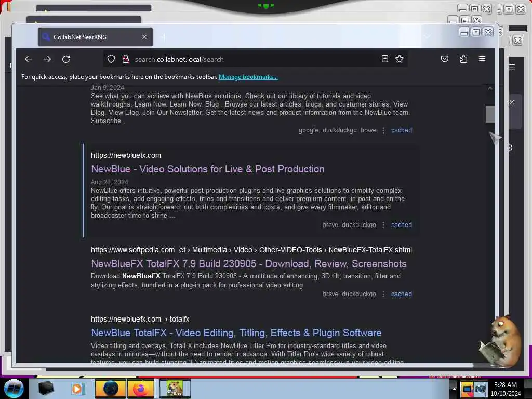
Task: Show hidden system tray icons
Action: pyautogui.click(x=454, y=389)
